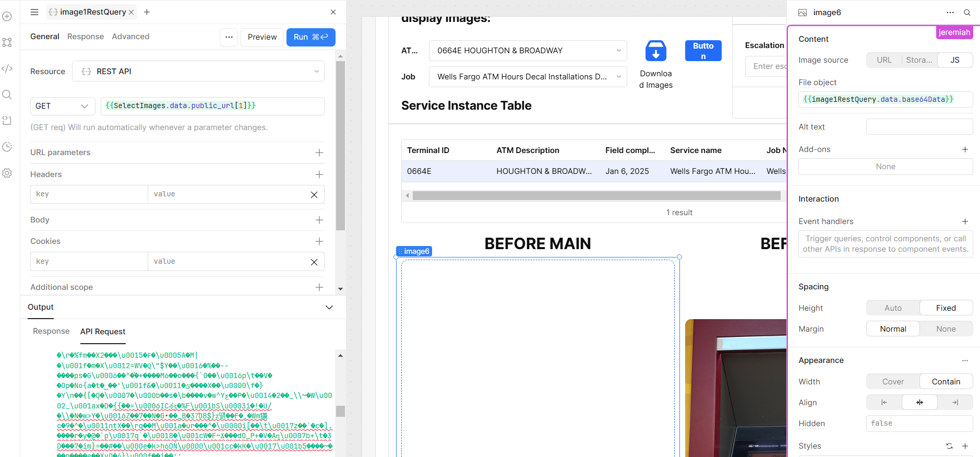Reset styles with refresh icon

point(949,446)
